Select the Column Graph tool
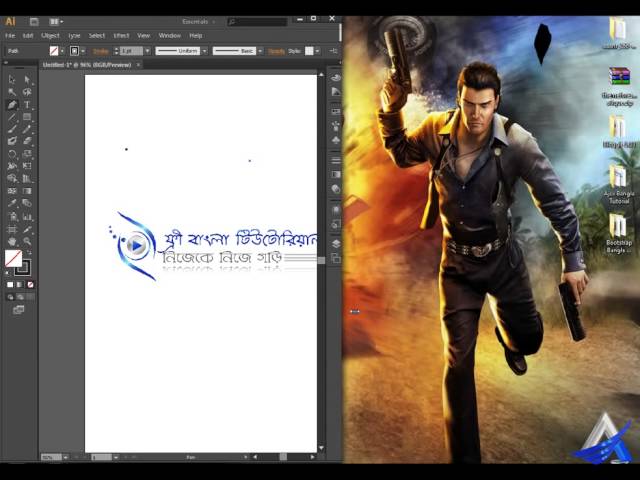The height and width of the screenshot is (480, 640). pos(27,216)
